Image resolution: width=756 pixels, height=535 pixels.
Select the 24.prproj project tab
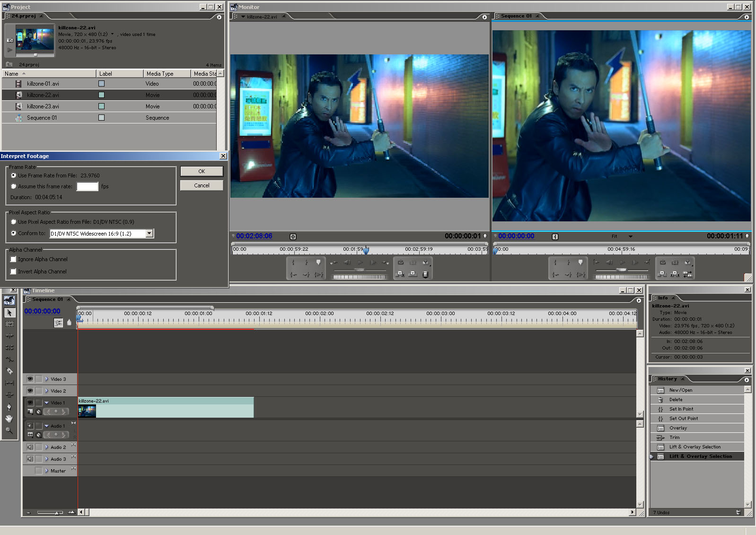[x=24, y=16]
